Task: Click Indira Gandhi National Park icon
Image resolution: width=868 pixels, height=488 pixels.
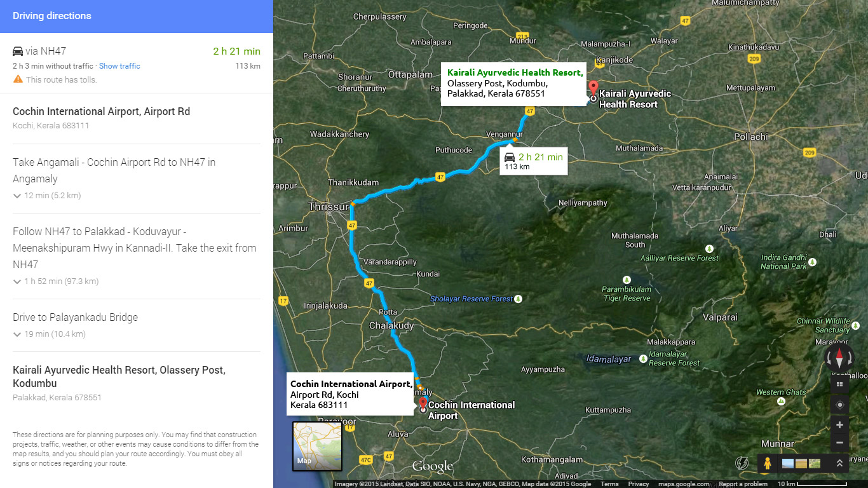Action: click(x=813, y=261)
